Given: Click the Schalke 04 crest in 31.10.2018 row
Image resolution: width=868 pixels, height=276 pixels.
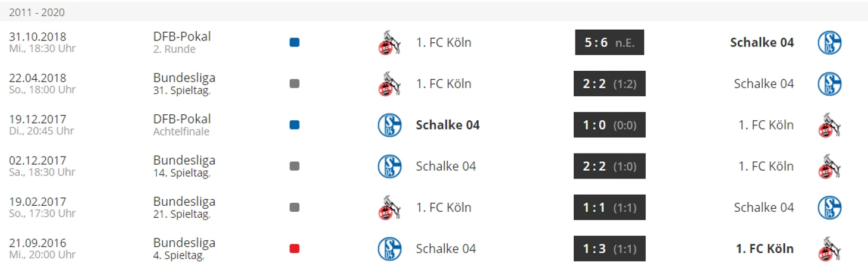Looking at the screenshot, I should coord(829,42).
